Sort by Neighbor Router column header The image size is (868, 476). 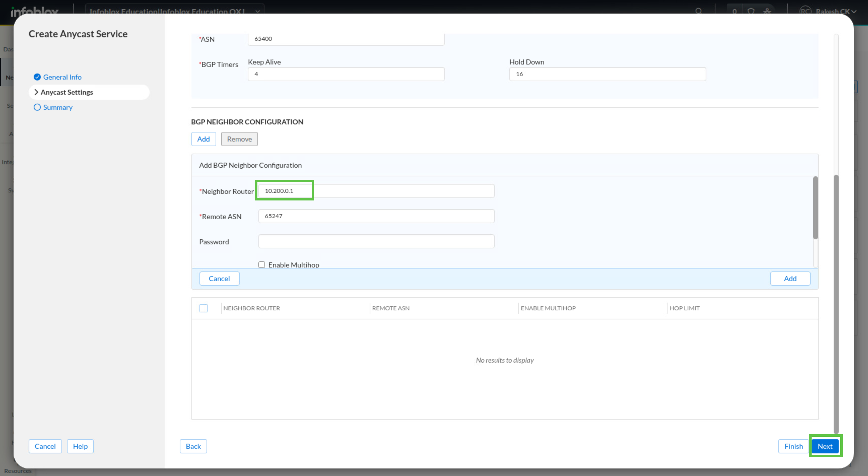pos(251,308)
